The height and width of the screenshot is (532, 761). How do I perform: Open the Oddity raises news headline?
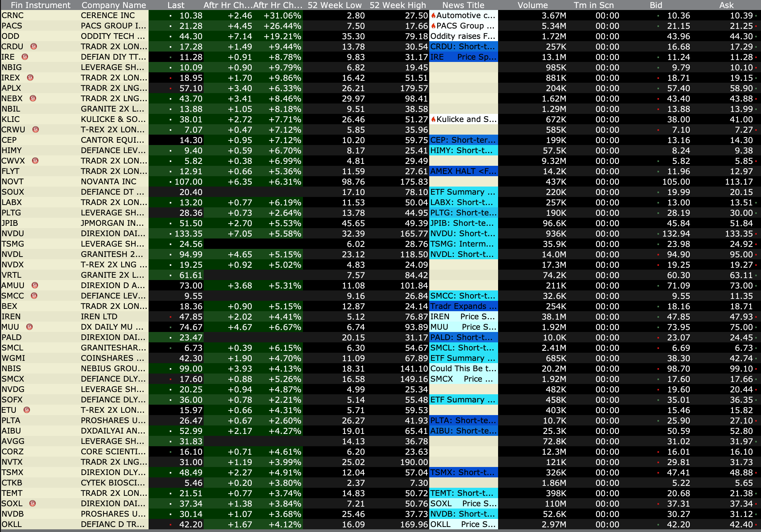[x=463, y=36]
